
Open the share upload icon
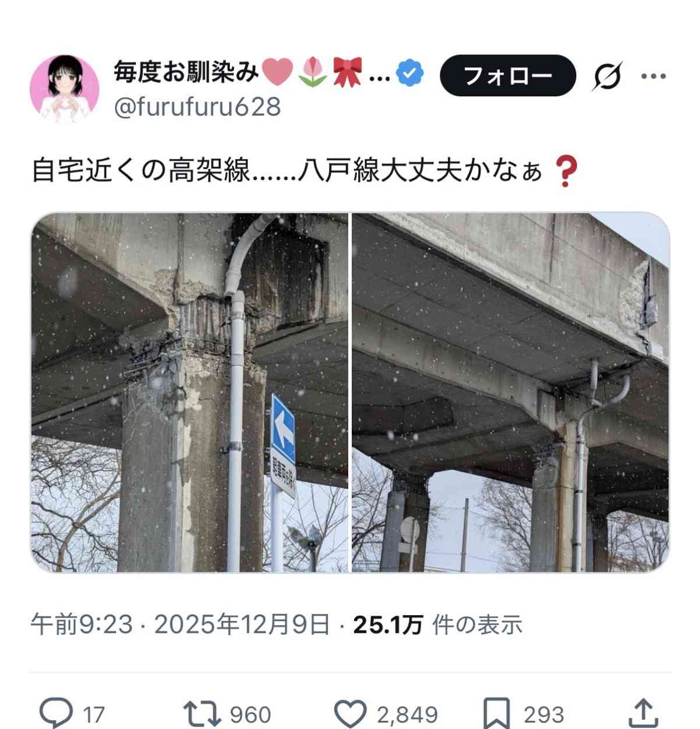coord(642,713)
